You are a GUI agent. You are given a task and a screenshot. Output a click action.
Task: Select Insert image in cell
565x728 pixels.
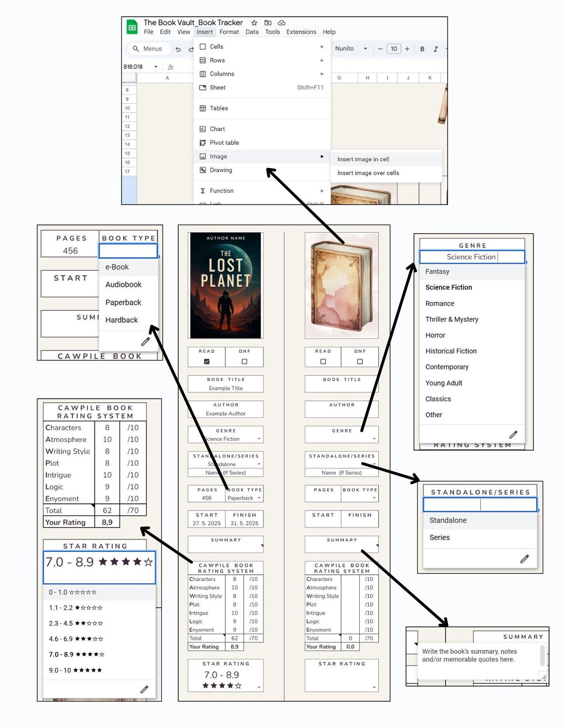pyautogui.click(x=386, y=159)
